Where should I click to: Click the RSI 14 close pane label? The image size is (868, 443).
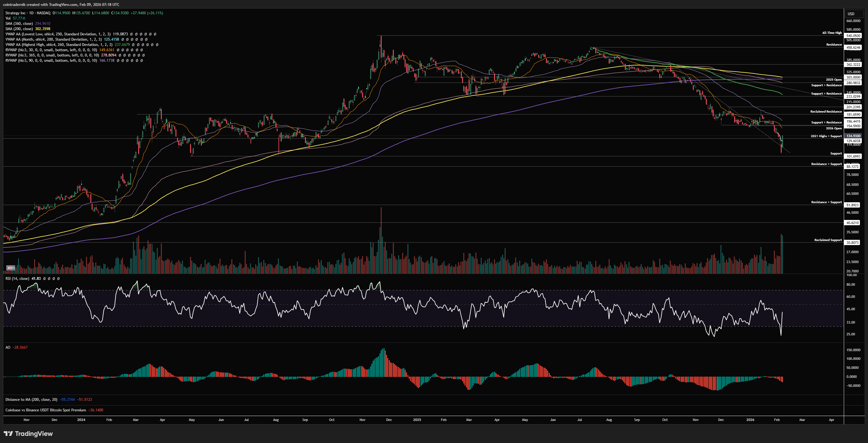tap(17, 278)
